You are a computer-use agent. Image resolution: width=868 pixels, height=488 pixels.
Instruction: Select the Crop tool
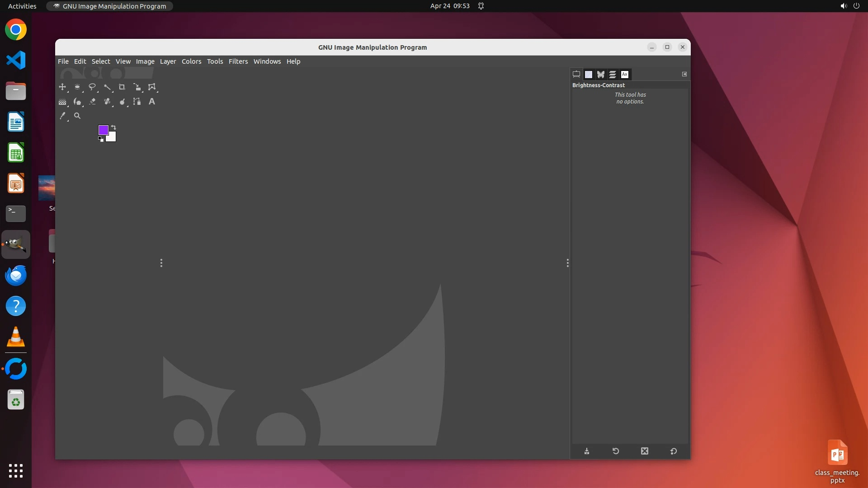click(122, 87)
